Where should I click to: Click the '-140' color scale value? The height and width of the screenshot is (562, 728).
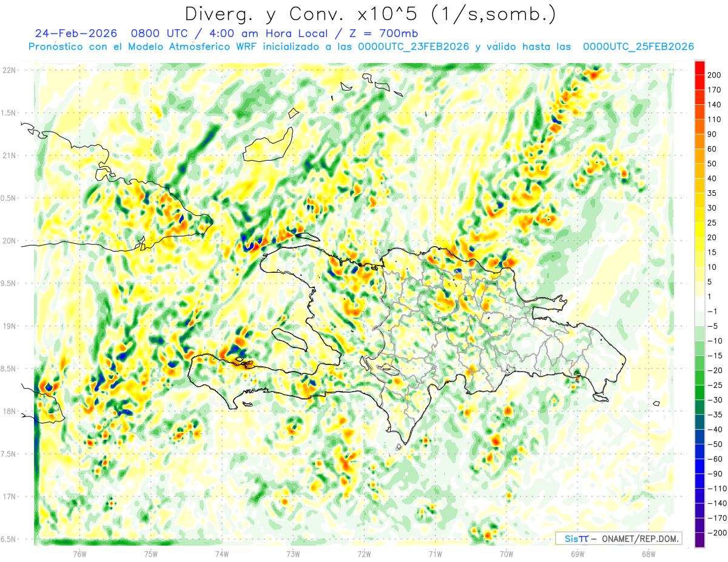(716, 503)
